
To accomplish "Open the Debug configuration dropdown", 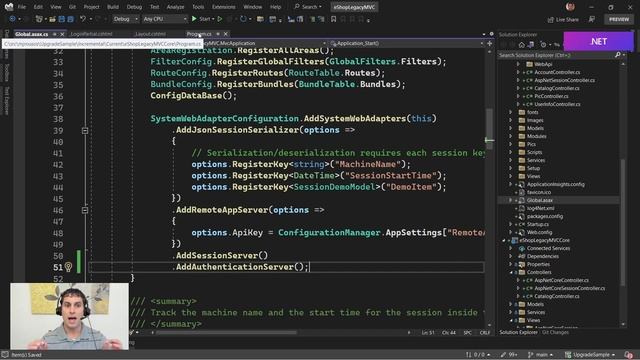I will tap(125, 19).
